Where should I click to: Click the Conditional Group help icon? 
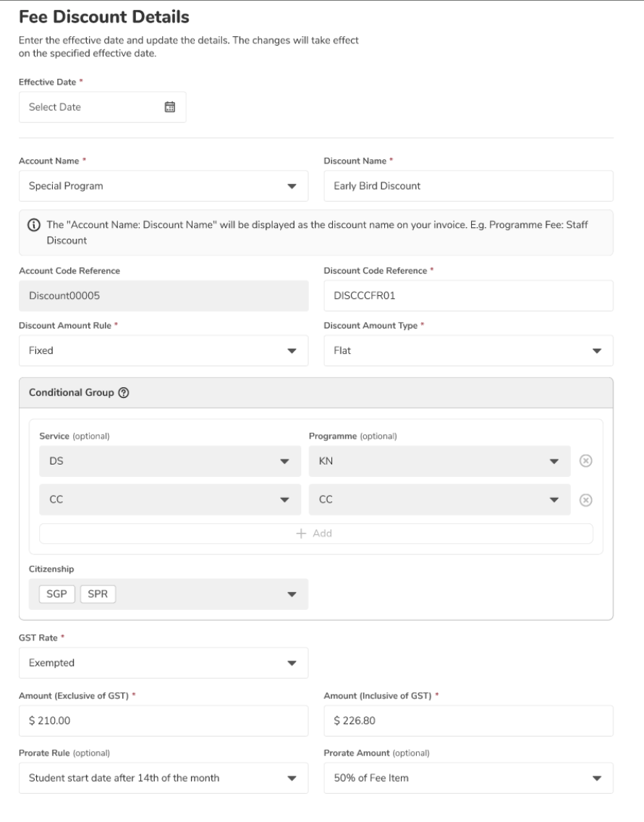pyautogui.click(x=124, y=393)
